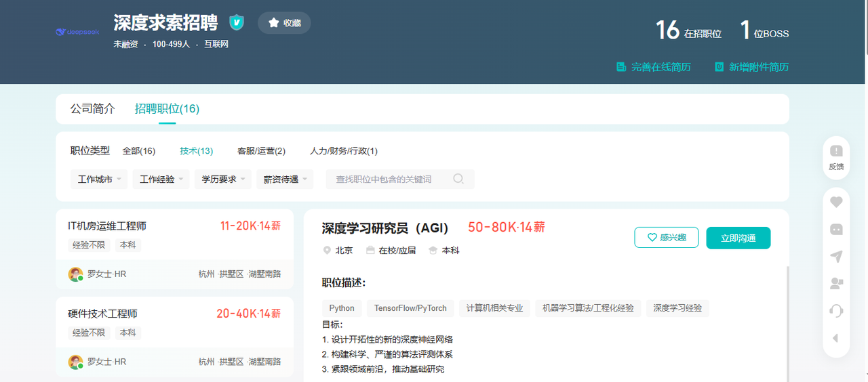Open 工作经验 dropdown

click(x=161, y=179)
